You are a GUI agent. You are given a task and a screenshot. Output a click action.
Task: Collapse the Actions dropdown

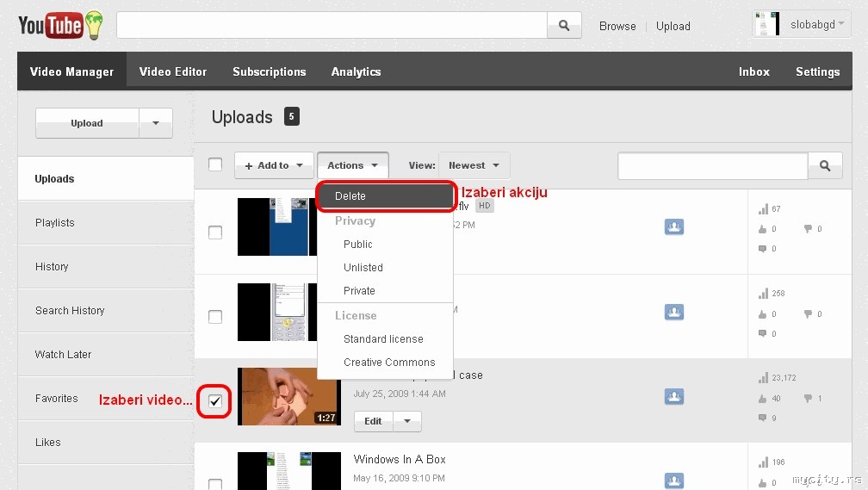tap(353, 165)
